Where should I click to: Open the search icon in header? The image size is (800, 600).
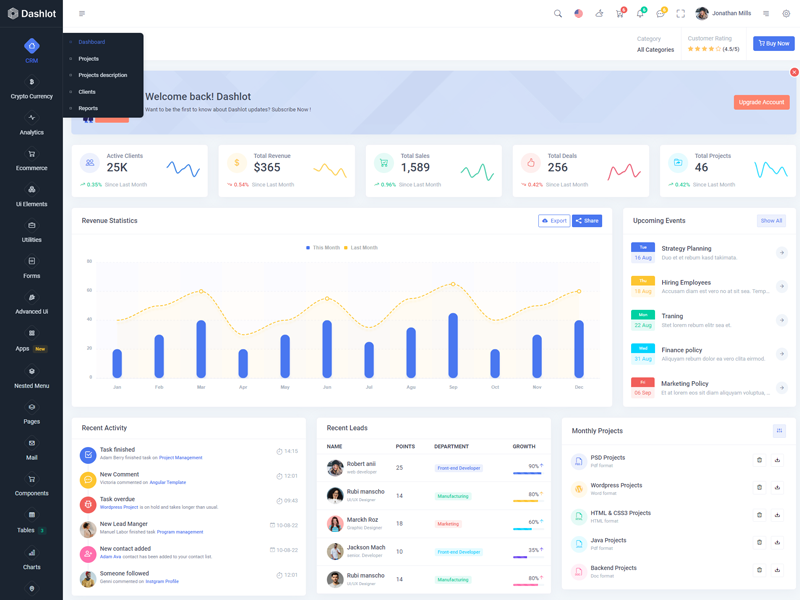pyautogui.click(x=558, y=14)
